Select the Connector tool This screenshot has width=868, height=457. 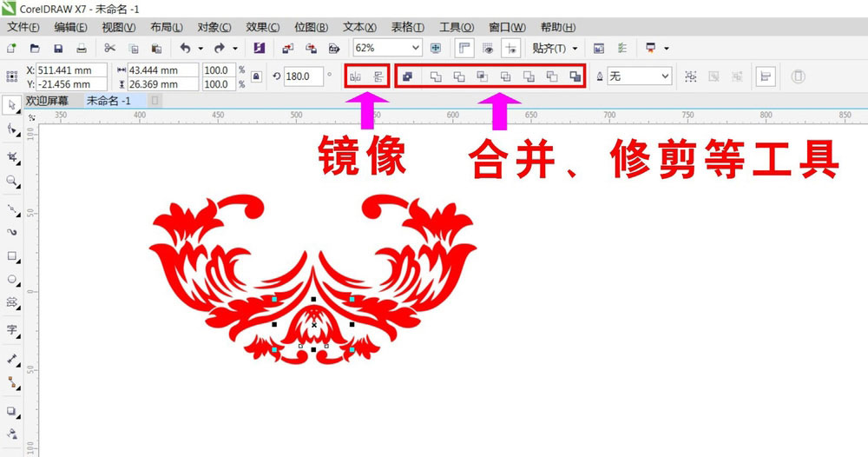(11, 382)
